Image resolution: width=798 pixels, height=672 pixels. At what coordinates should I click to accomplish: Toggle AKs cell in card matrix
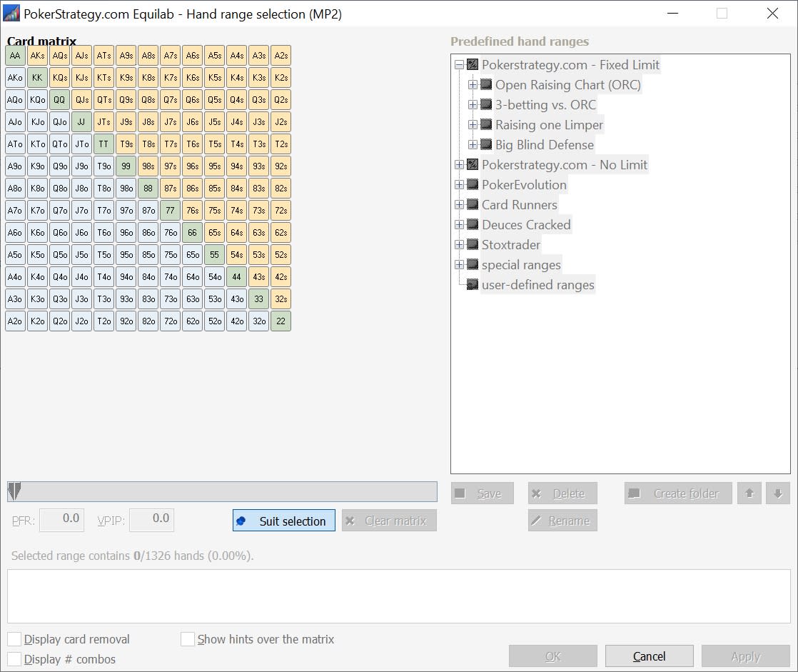(37, 56)
